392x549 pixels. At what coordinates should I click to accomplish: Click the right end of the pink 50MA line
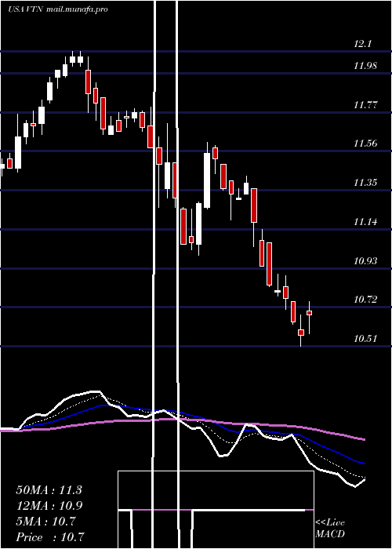point(364,439)
